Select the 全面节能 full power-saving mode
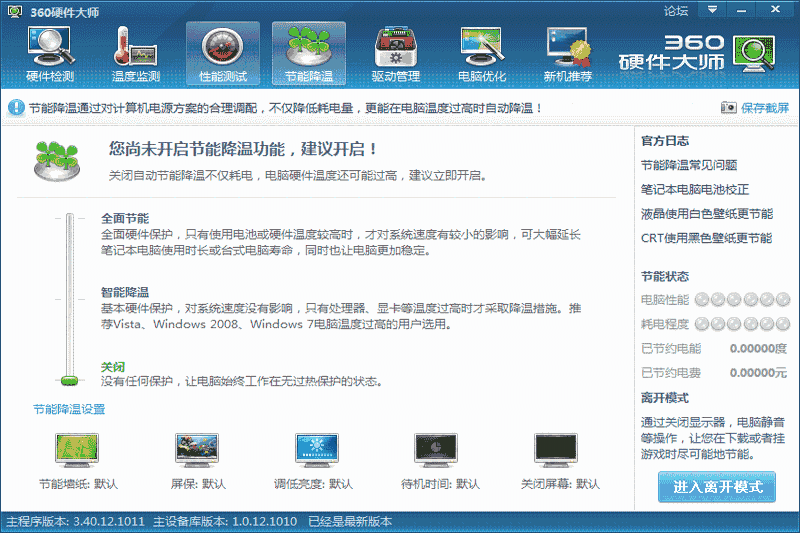 [x=125, y=217]
